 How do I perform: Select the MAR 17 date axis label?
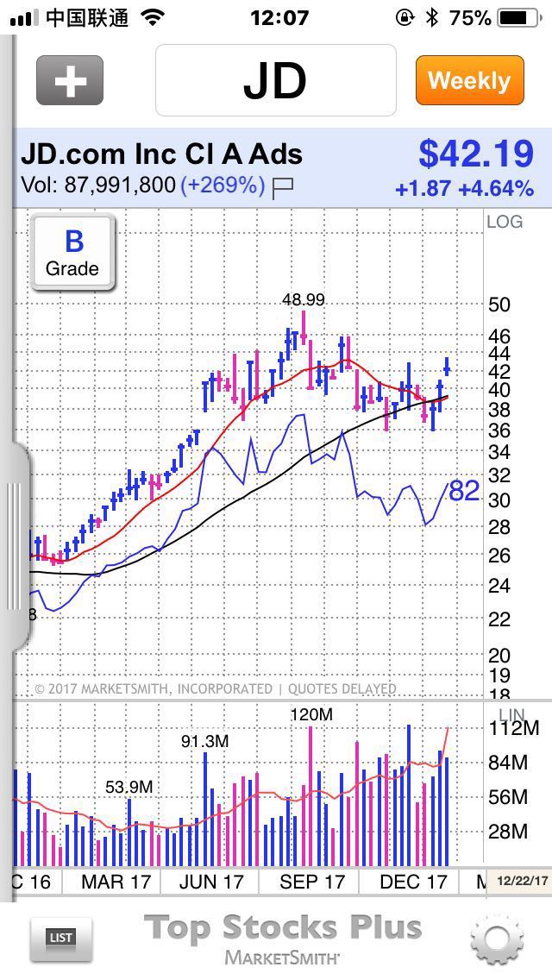(116, 882)
